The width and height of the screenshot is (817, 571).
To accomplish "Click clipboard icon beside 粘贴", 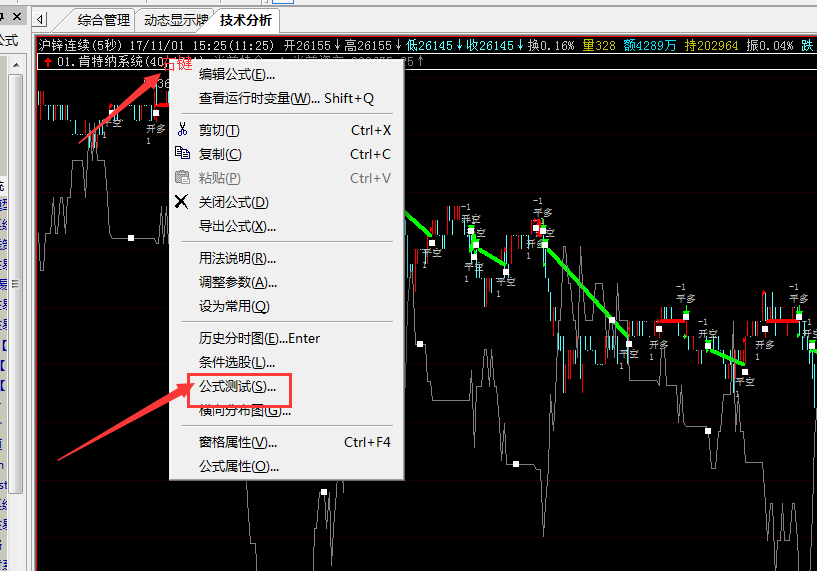I will click(182, 177).
